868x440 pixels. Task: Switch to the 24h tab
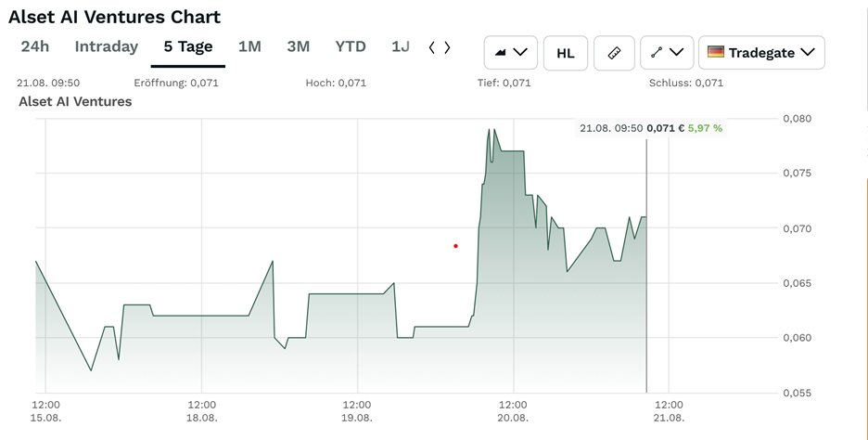click(x=35, y=46)
